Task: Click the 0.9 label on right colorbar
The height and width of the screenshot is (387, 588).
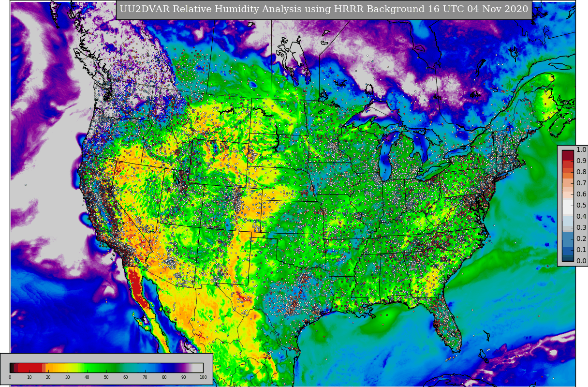Action: pyautogui.click(x=581, y=161)
